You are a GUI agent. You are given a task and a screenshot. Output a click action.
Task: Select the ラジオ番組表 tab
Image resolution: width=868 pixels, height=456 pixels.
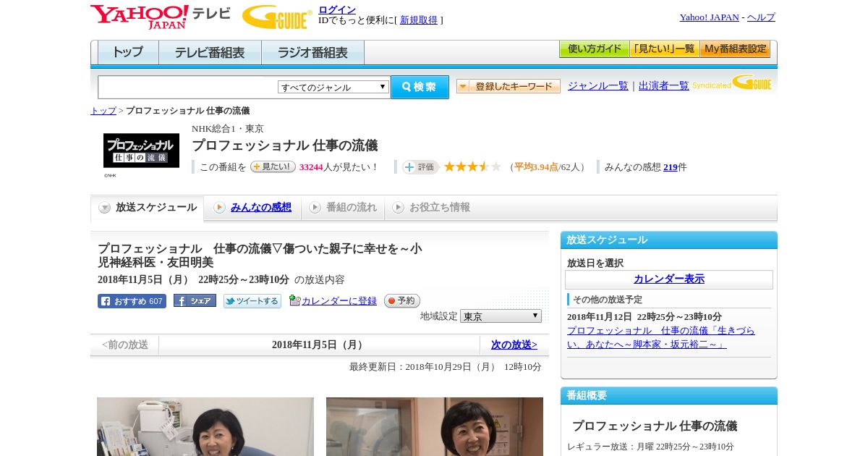312,53
